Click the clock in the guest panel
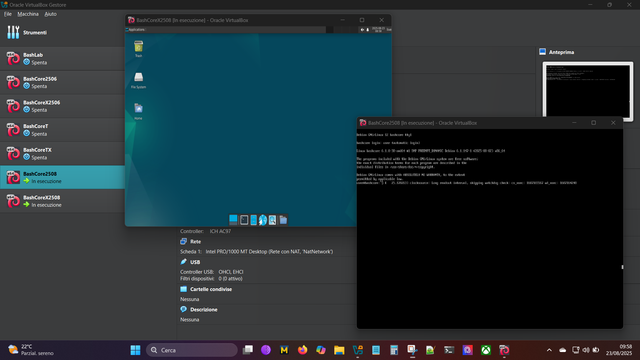This screenshot has width=640, height=360. point(378,30)
